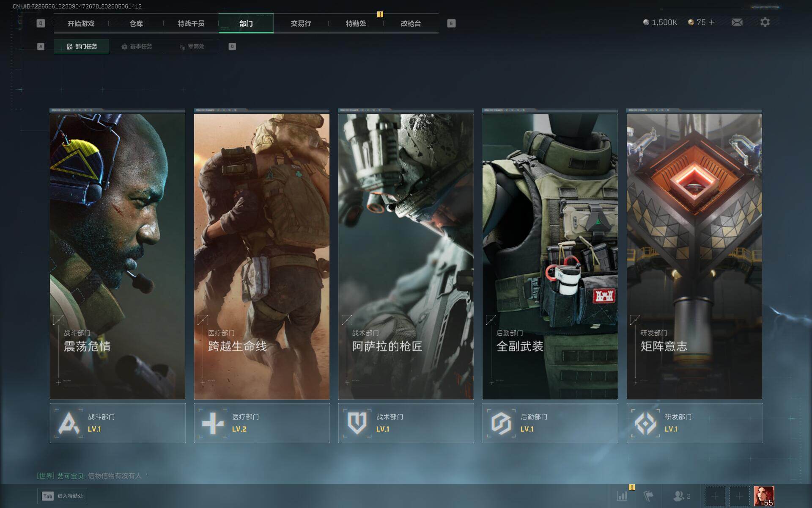Screen dimensions: 812x508
Task: Switch to the 赛季任务 sub-tab
Action: tap(137, 47)
